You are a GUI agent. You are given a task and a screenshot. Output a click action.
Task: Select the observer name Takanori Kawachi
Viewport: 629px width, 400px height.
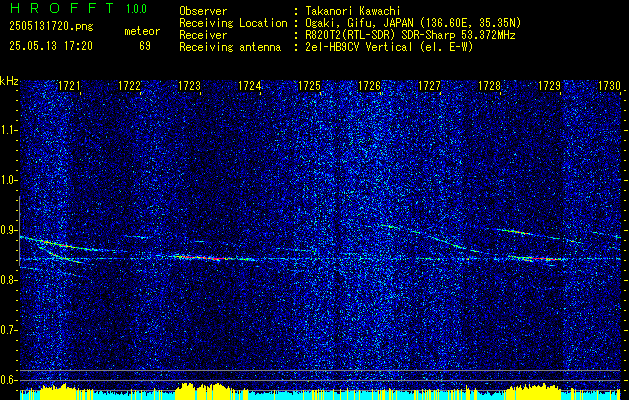point(353,11)
